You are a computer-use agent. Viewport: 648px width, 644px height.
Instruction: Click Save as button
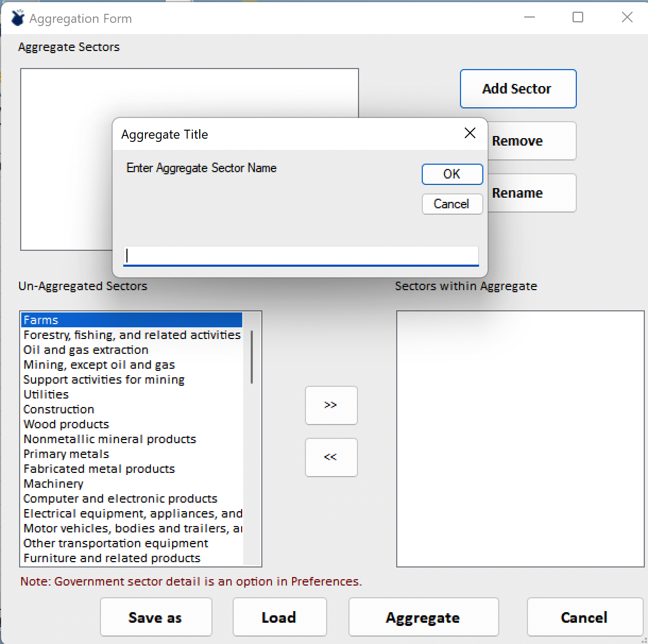[x=156, y=617]
